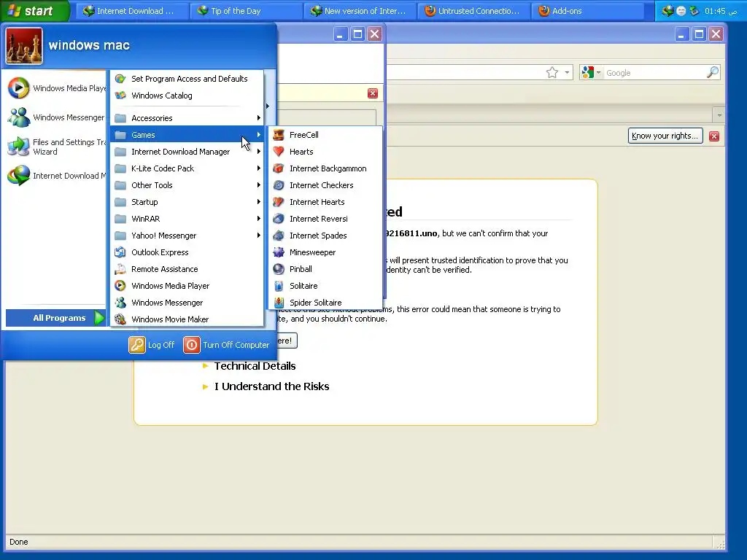
Task: Switch to New version of Inter... taskbar item
Action: click(360, 10)
